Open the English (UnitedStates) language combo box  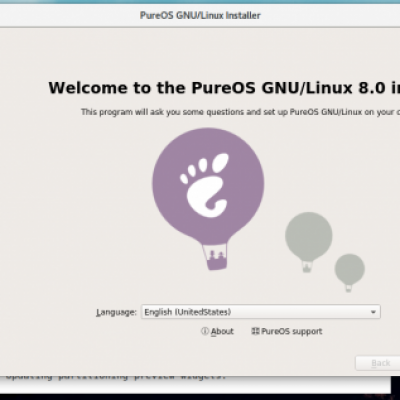pyautogui.click(x=260, y=312)
